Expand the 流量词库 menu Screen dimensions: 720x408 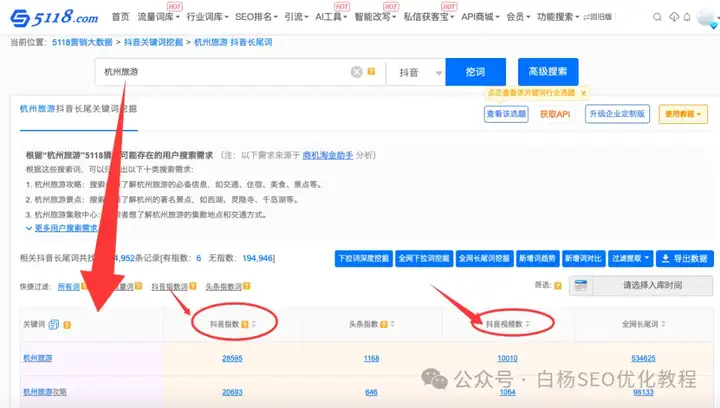click(158, 17)
